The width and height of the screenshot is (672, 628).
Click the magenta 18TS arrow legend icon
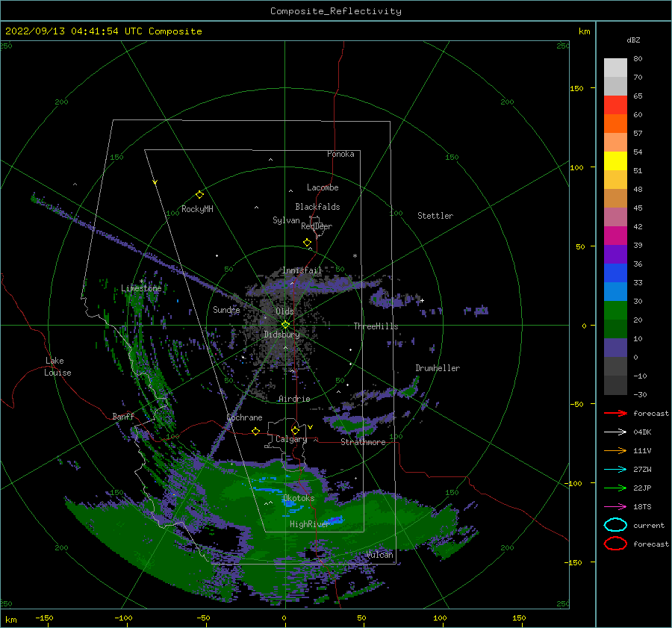coord(615,507)
